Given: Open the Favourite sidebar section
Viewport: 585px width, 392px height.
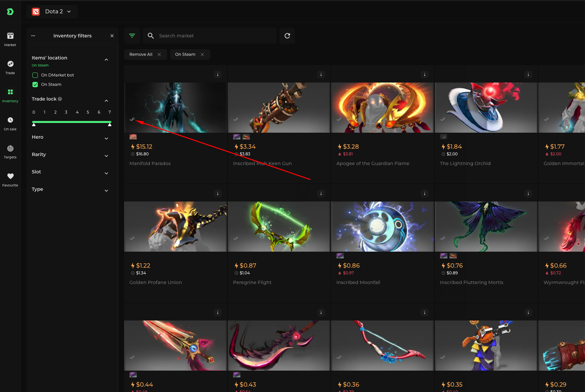Looking at the screenshot, I should (x=10, y=180).
